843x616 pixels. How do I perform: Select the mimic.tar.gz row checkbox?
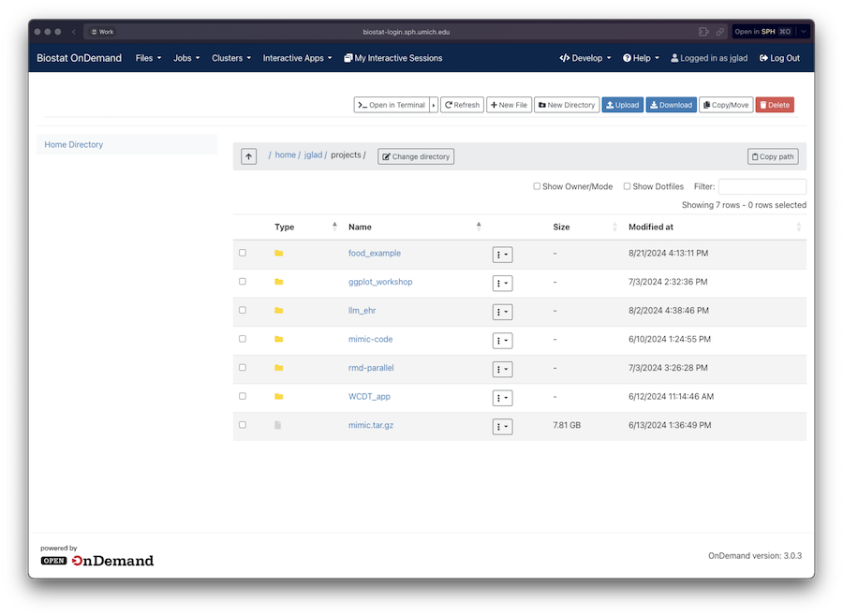point(242,424)
